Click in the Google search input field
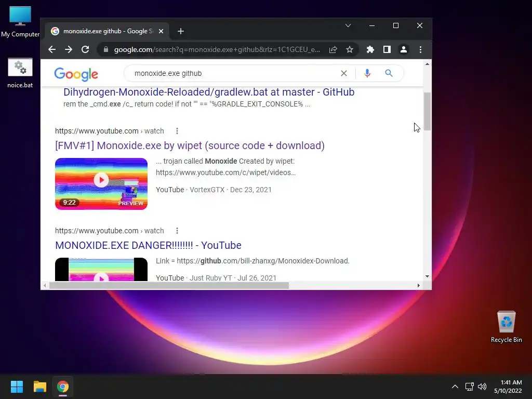 tap(234, 73)
